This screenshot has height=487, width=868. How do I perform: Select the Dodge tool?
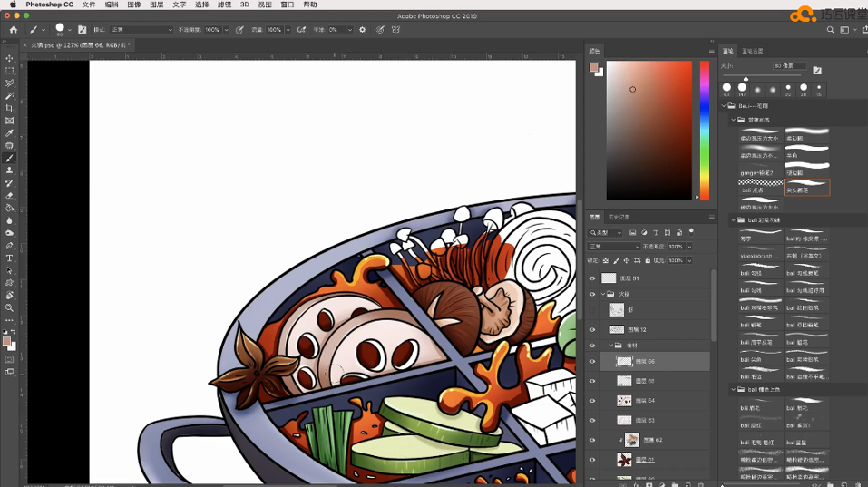click(x=9, y=233)
